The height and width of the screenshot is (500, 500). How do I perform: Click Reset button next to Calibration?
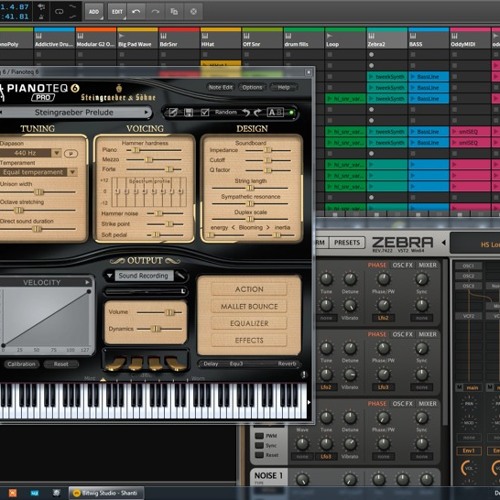(x=61, y=364)
